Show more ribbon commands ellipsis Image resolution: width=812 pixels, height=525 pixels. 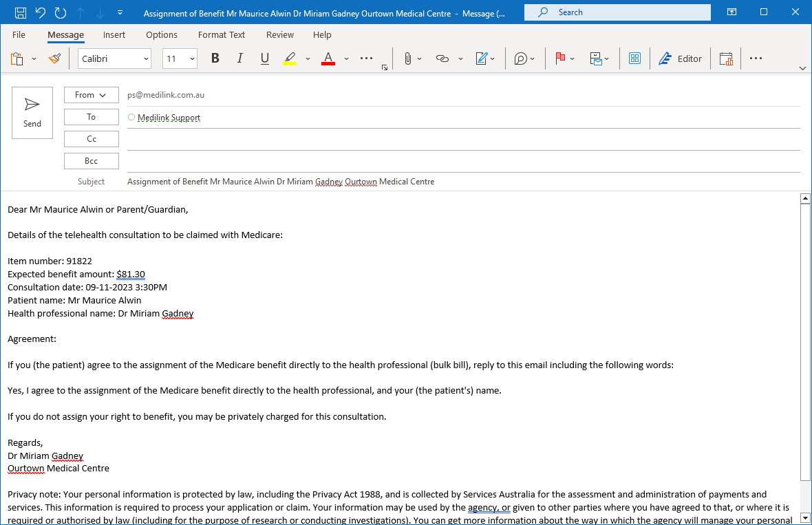[756, 58]
